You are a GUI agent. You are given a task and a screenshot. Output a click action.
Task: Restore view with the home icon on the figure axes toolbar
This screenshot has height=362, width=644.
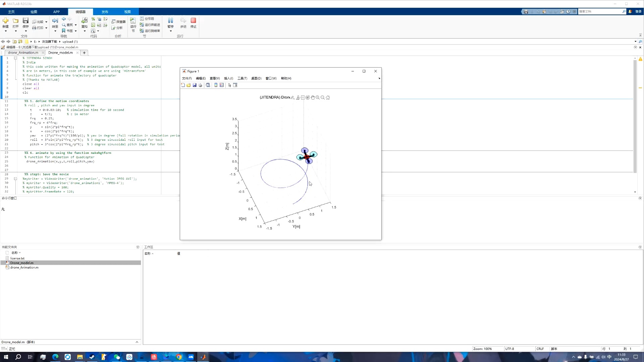(x=328, y=98)
